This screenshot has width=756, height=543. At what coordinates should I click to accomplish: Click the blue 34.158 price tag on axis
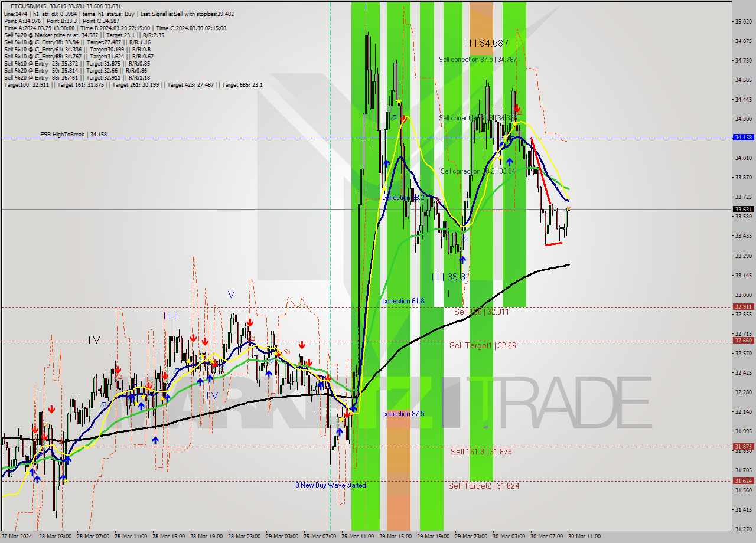point(743,138)
